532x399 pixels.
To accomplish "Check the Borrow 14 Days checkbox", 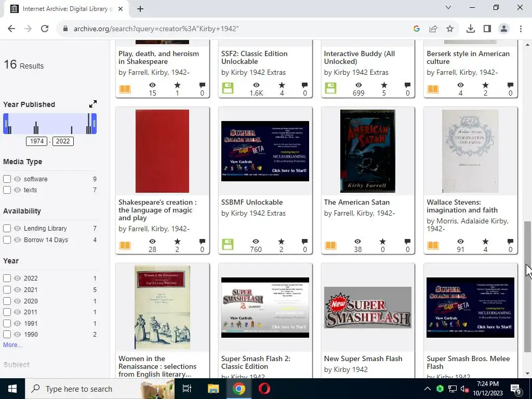I will [7, 240].
